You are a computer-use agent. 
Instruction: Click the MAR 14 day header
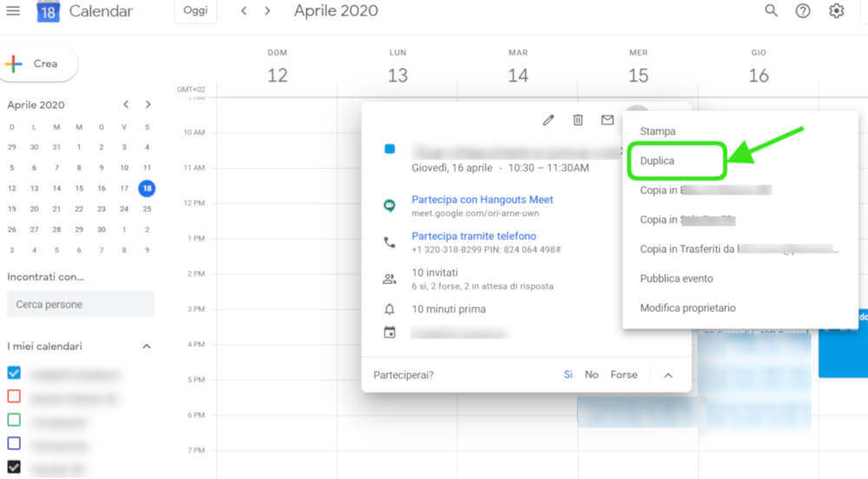[518, 66]
